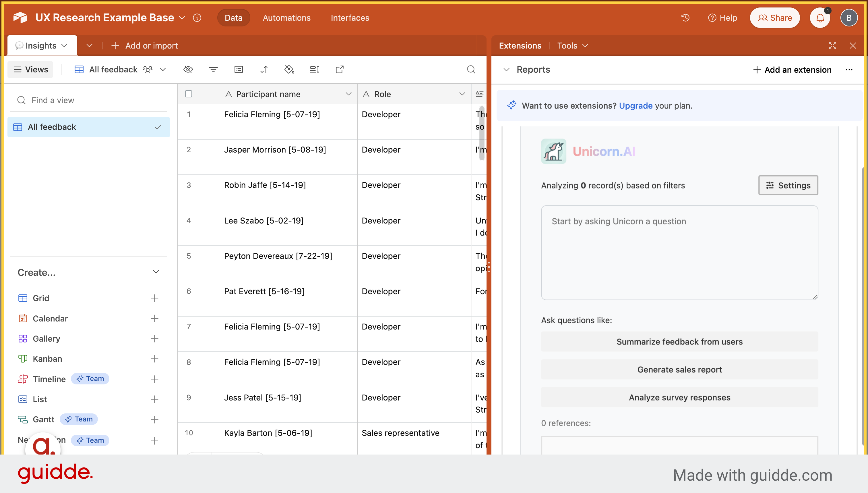868x493 pixels.
Task: Open the Role column menu
Action: [462, 94]
